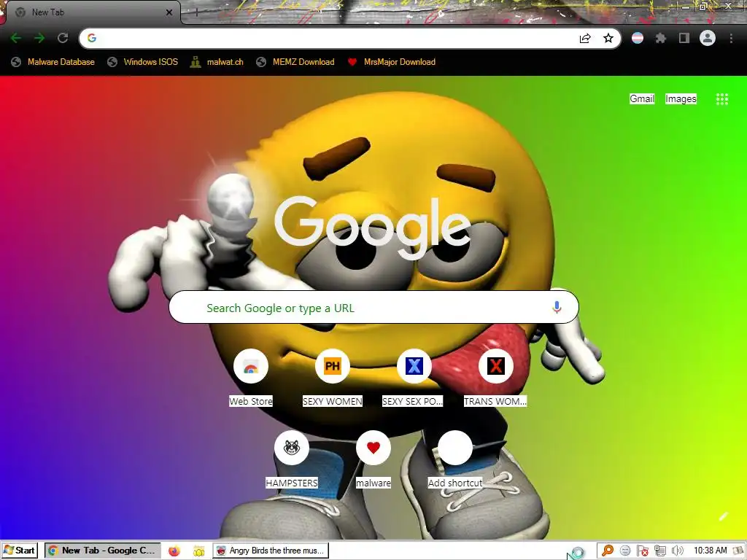Customize Chrome via the pencil icon
The image size is (747, 560).
click(x=724, y=517)
